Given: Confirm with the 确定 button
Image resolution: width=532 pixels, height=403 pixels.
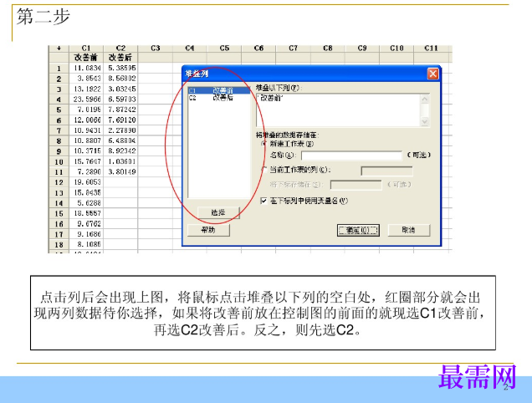Looking at the screenshot, I should [358, 230].
